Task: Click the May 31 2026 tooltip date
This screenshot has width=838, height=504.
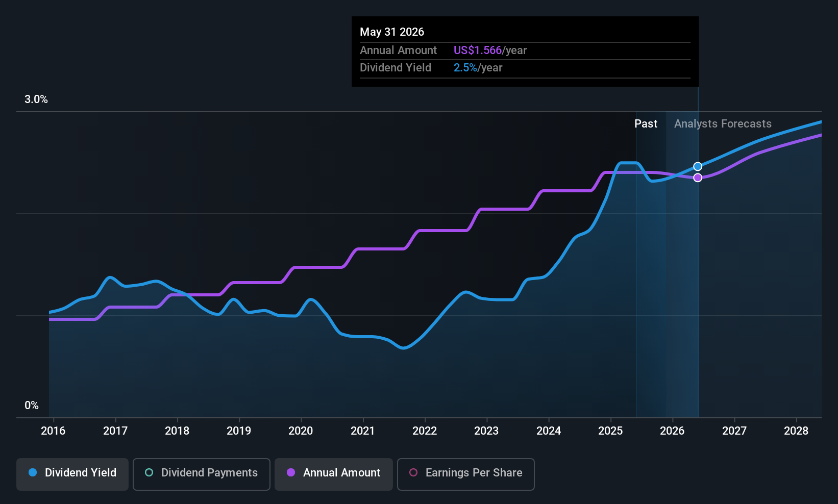Action: (x=392, y=32)
